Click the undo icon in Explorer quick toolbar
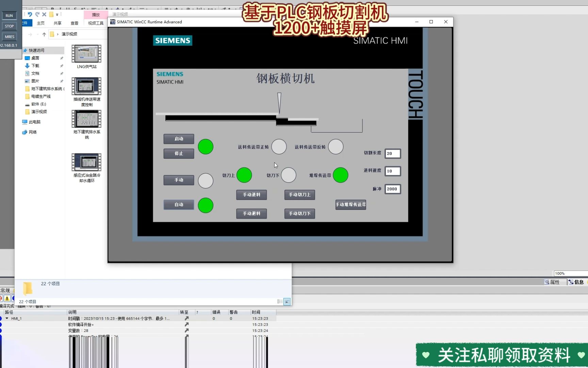 pos(30,14)
